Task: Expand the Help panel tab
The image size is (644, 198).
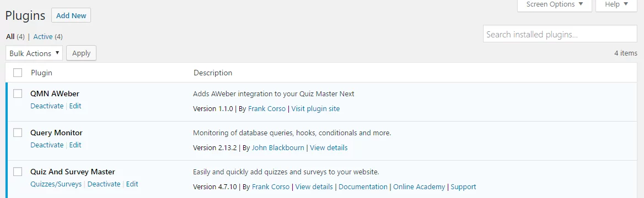Action: [x=616, y=5]
